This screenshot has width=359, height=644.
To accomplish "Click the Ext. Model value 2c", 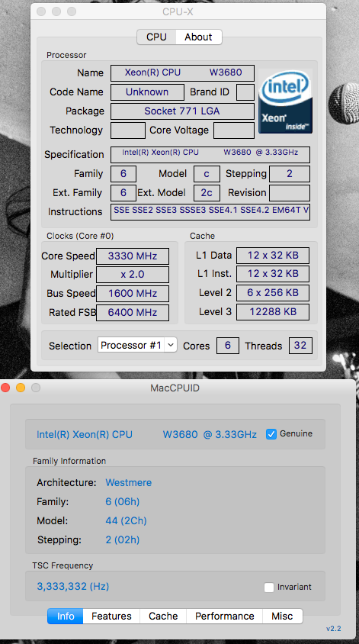I will click(x=207, y=193).
